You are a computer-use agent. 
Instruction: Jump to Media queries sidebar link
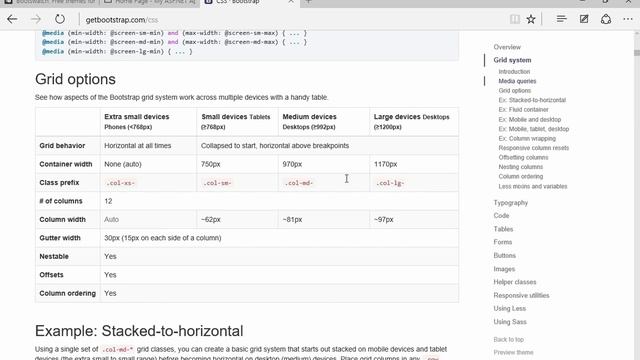point(517,81)
